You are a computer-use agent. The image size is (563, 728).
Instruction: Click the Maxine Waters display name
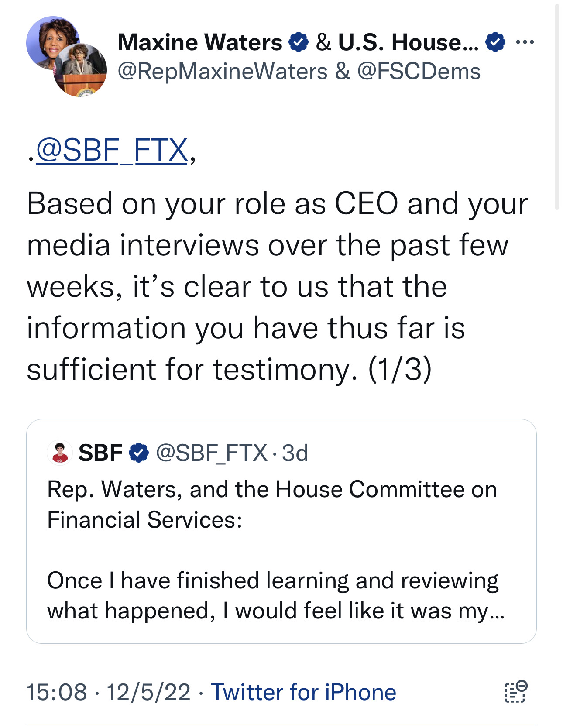coord(200,42)
